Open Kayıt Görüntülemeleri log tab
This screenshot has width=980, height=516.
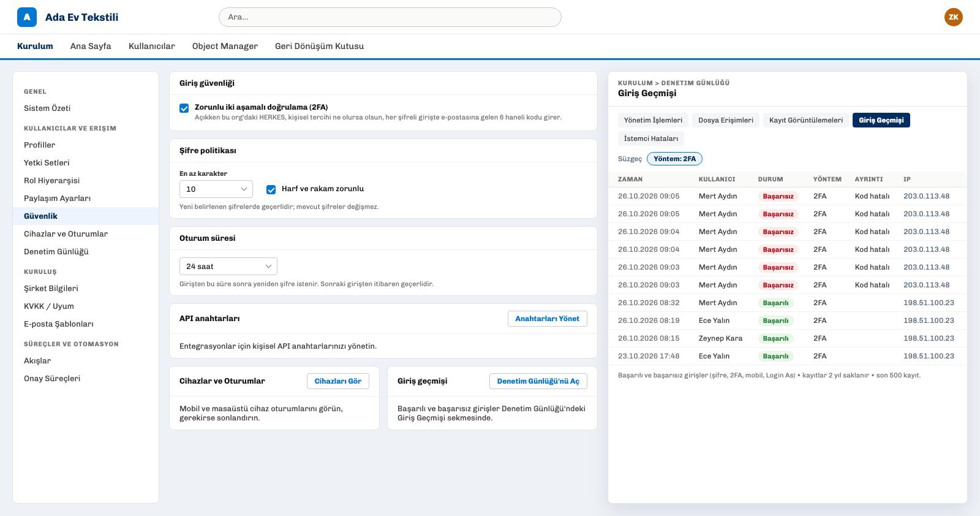pyautogui.click(x=806, y=120)
